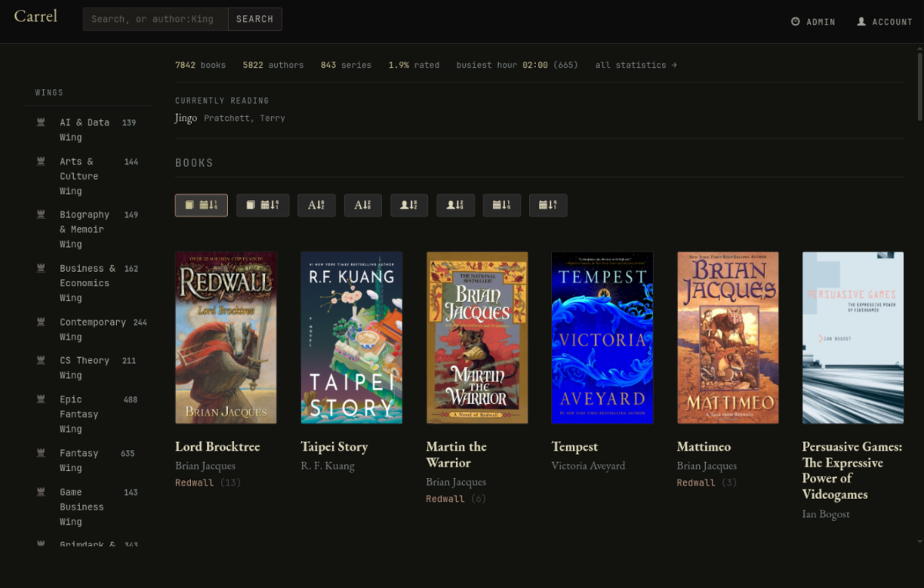Go to the Carrel home logo
This screenshot has width=924, height=588.
(x=35, y=16)
